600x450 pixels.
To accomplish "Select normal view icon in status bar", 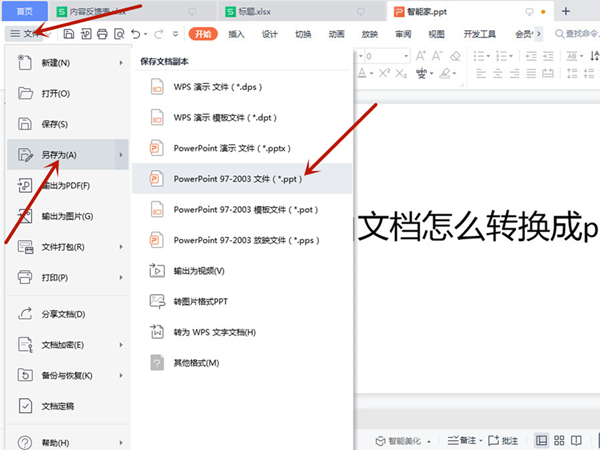I will click(541, 440).
